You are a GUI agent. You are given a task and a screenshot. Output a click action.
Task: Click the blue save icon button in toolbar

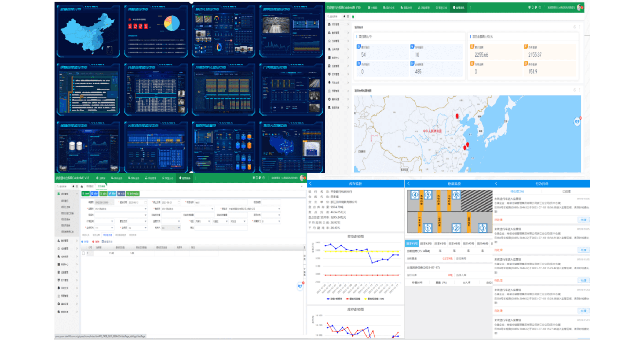point(94,194)
